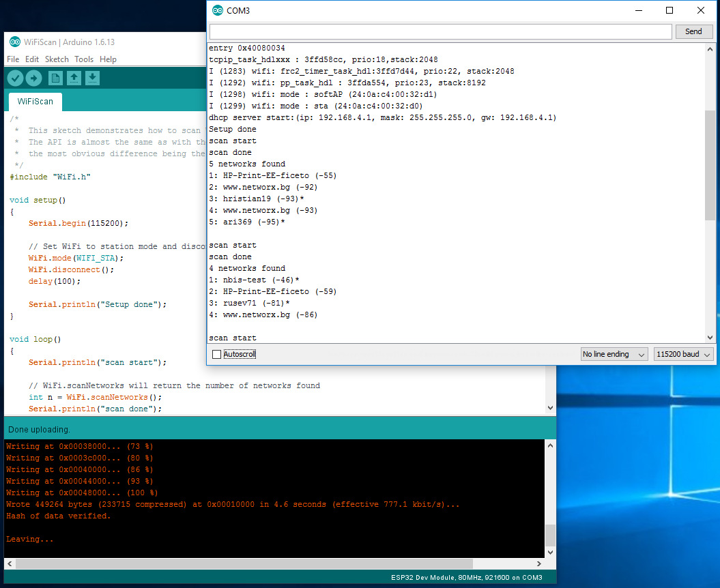Click the Open sketch toolbar icon
This screenshot has height=588, width=720.
(74, 78)
